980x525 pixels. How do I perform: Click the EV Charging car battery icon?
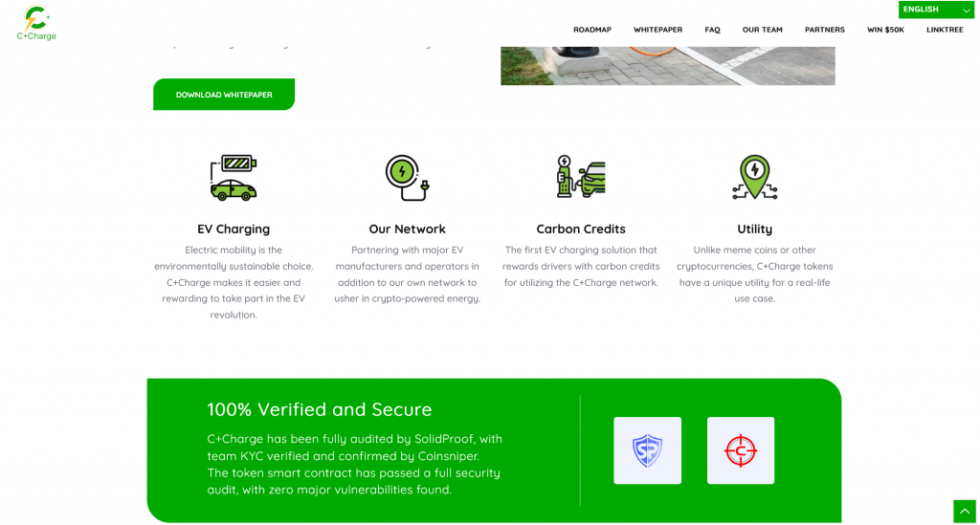coord(234,178)
